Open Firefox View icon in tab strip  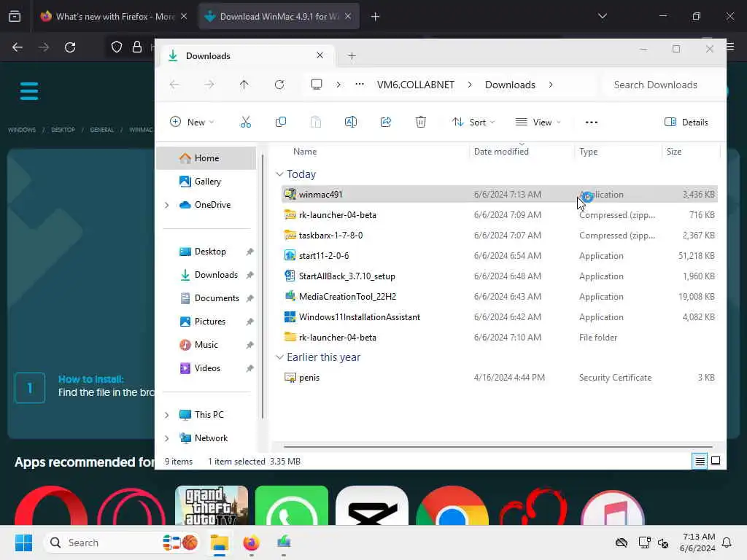point(15,17)
